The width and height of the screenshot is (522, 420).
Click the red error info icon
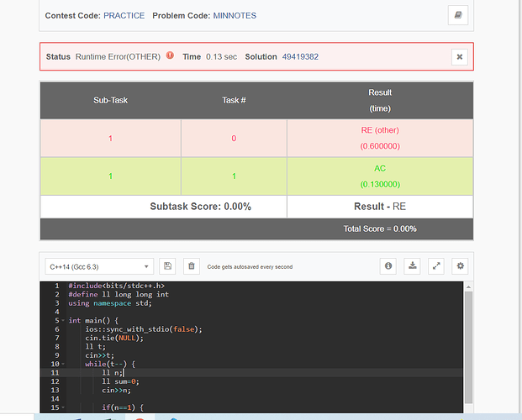pos(170,55)
